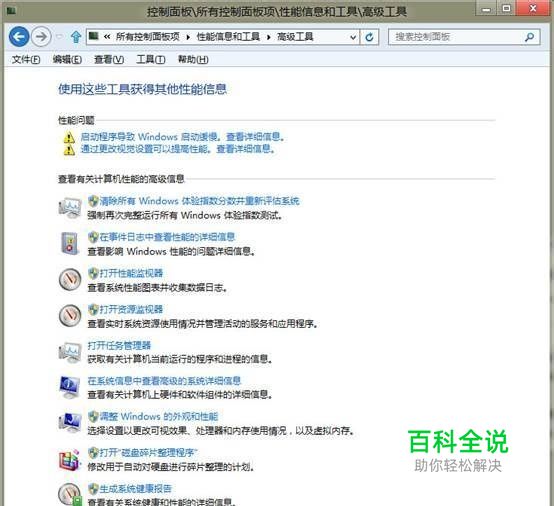554x506 pixels.
Task: Open the recent locations dropdown arrow
Action: 59,36
